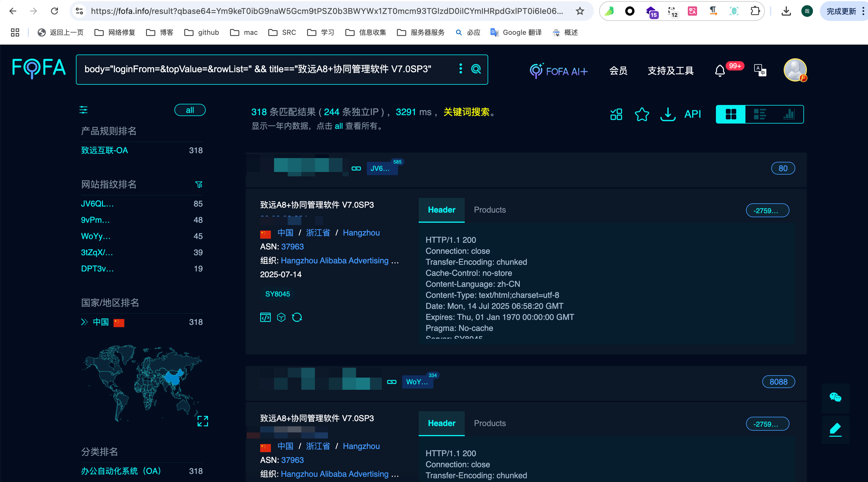This screenshot has height=482, width=868.
Task: Open the WeChat contact floating icon
Action: tap(835, 397)
